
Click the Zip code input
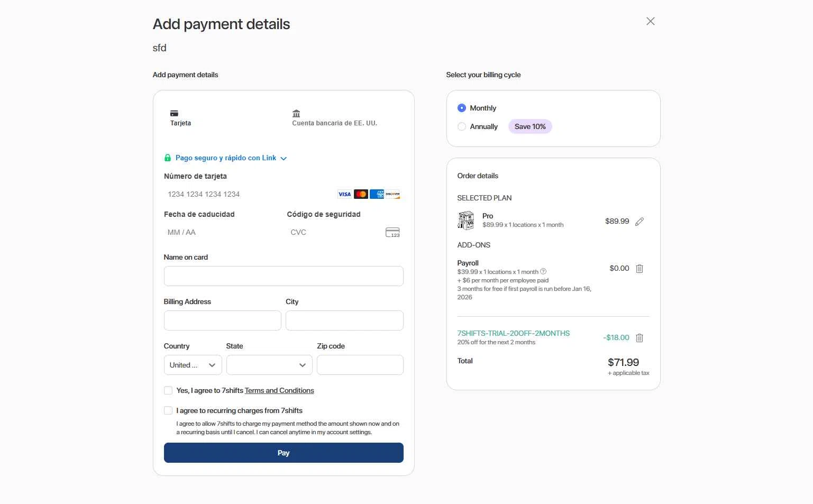(360, 365)
